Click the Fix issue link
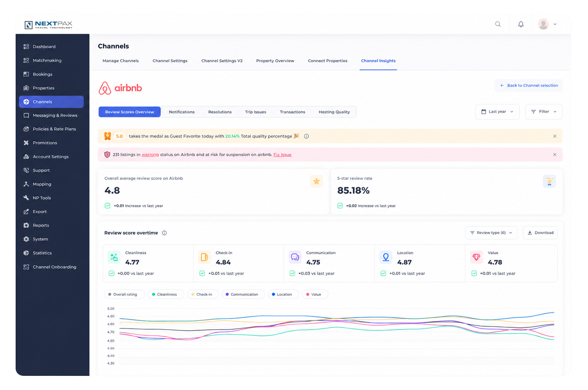588x390 pixels. (282, 155)
